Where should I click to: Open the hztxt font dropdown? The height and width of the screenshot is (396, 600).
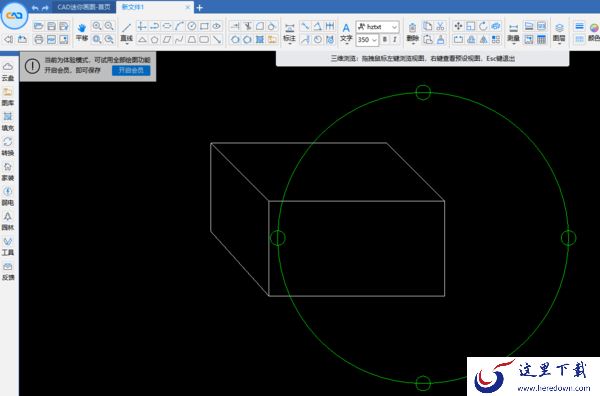point(378,27)
